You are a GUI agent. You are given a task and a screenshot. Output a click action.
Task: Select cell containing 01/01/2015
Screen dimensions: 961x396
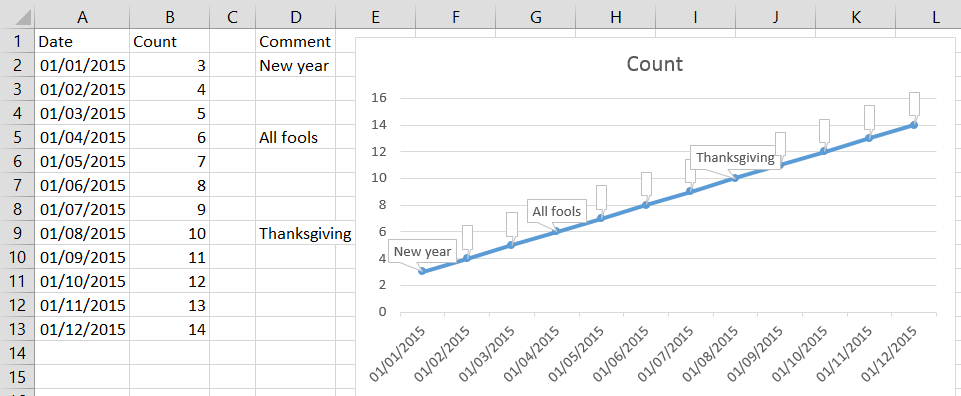click(82, 66)
